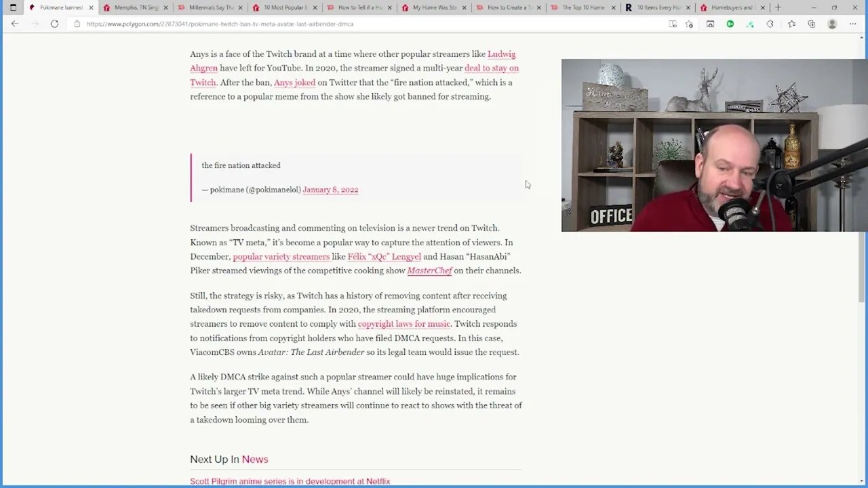The image size is (868, 488).
Task: Close the Memphis, TN tab
Action: pyautogui.click(x=165, y=7)
